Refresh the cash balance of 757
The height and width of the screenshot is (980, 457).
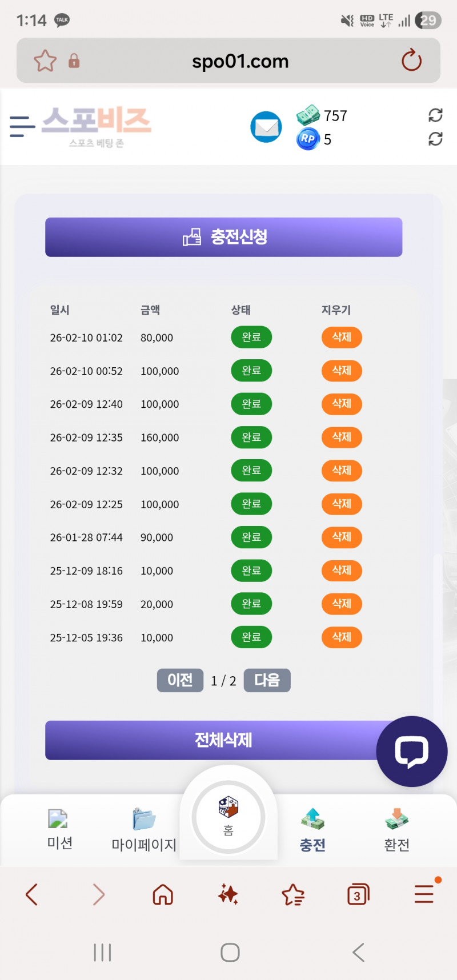pos(435,115)
